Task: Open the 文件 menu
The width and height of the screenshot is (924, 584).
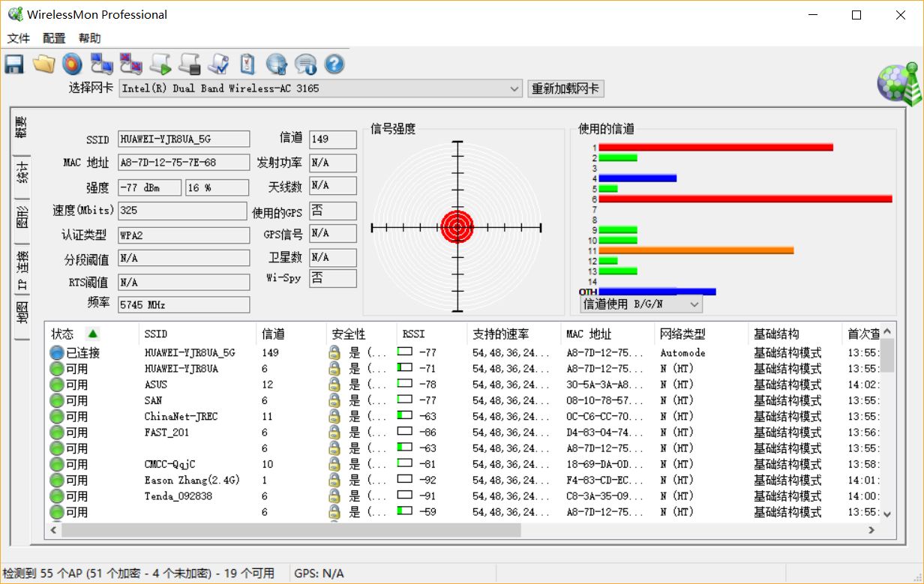Action: [x=19, y=38]
